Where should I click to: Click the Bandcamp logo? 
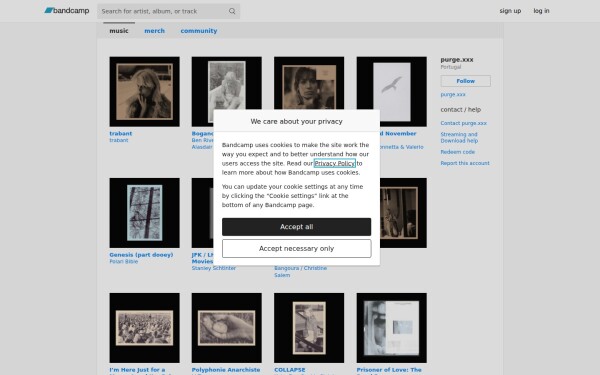pos(67,11)
